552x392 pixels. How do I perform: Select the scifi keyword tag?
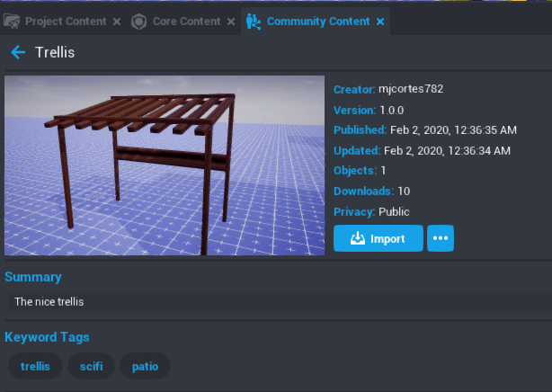pos(92,366)
